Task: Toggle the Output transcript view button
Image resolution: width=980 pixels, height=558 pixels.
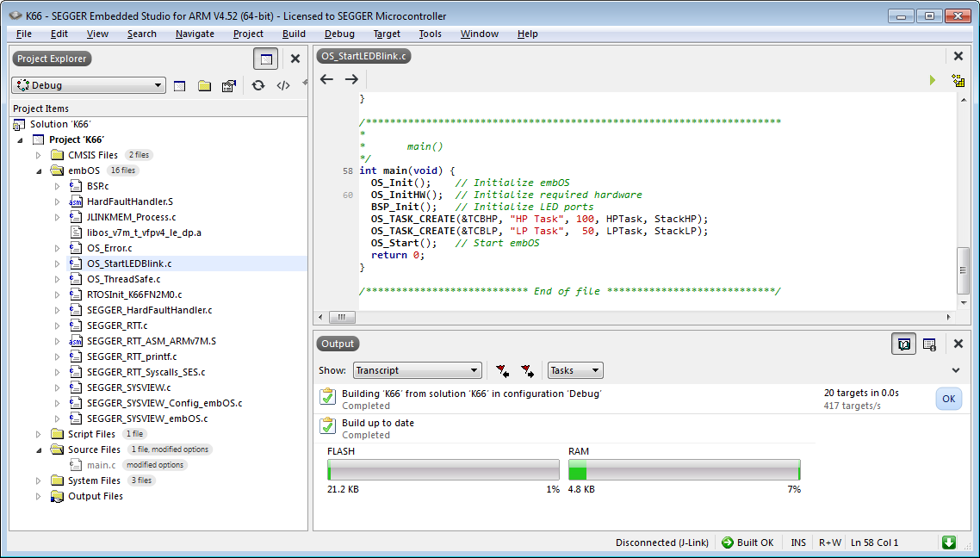Action: 903,344
